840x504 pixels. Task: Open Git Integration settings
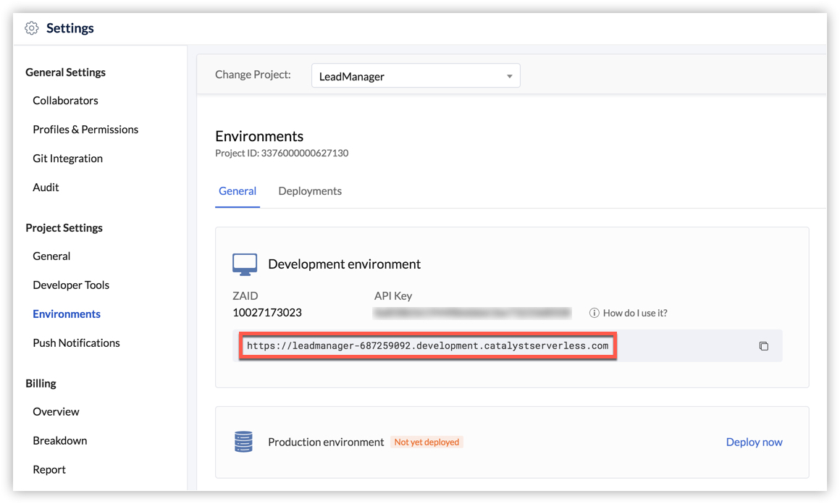67,159
